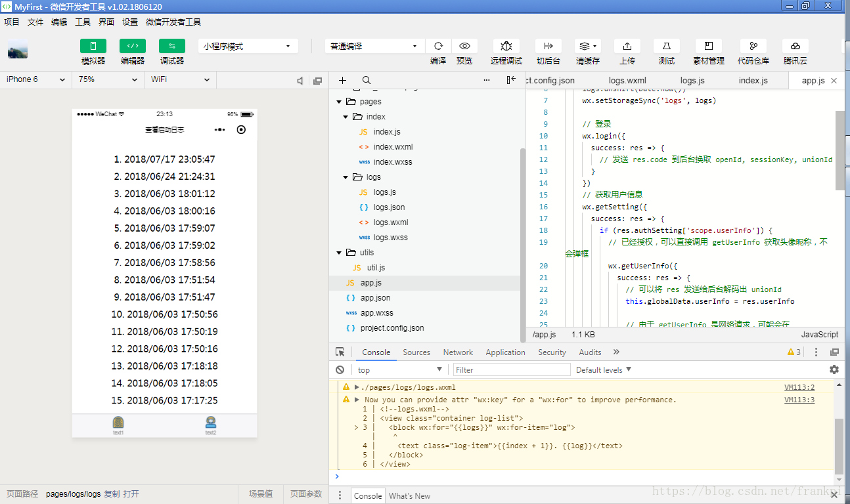Expand the ./pages/logs/logs.wxml warning
The width and height of the screenshot is (850, 504).
point(357,387)
